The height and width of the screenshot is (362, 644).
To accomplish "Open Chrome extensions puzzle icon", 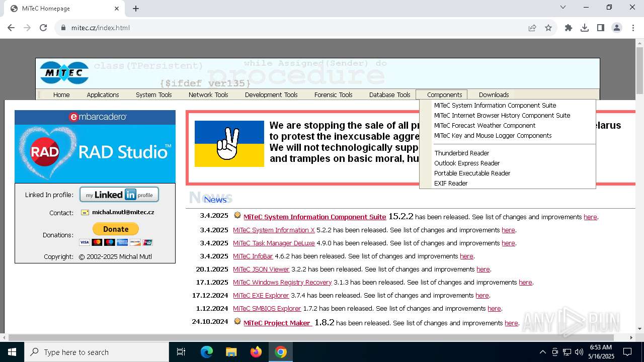I will 569,28.
